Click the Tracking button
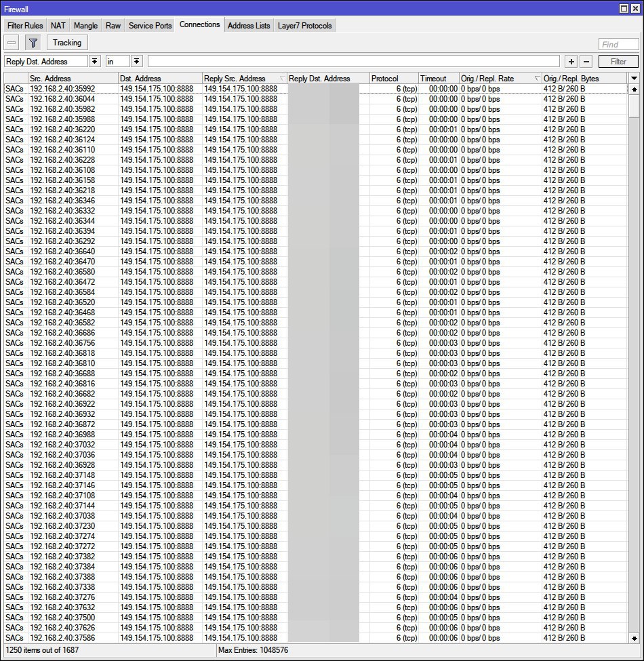 pyautogui.click(x=67, y=43)
